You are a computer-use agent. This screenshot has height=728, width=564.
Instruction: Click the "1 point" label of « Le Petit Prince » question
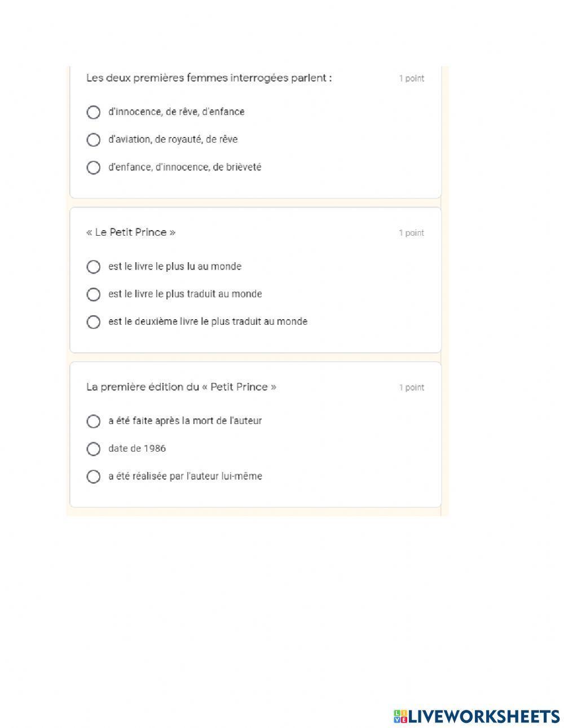[412, 233]
